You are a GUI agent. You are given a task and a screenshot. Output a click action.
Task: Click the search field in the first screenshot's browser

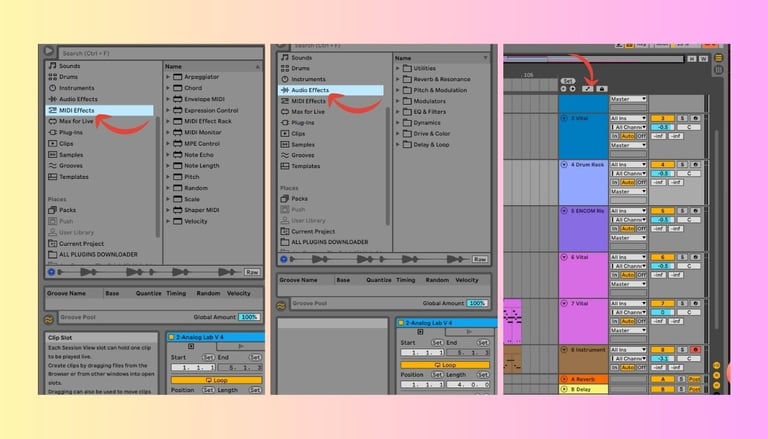pyautogui.click(x=161, y=53)
